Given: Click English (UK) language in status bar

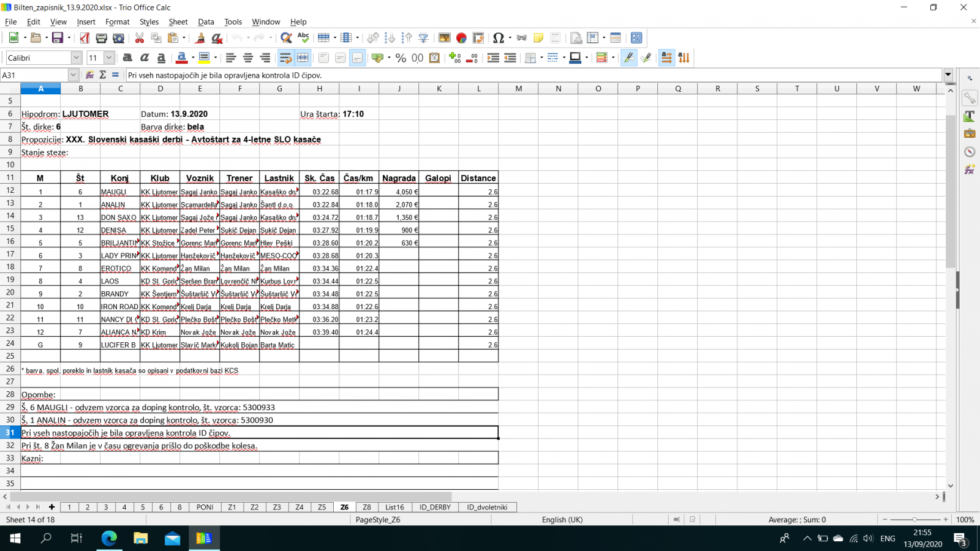Looking at the screenshot, I should pos(562,520).
